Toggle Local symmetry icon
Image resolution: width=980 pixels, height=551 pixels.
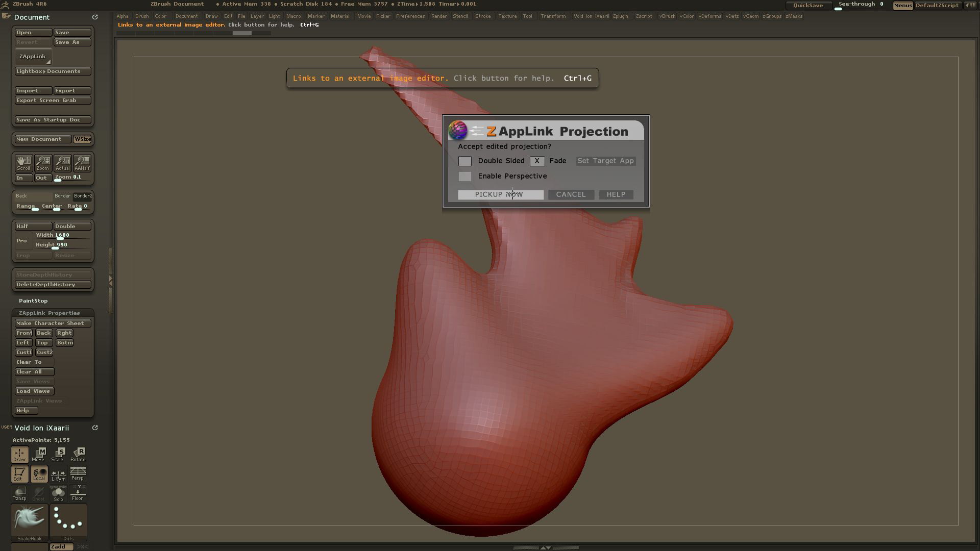[39, 474]
